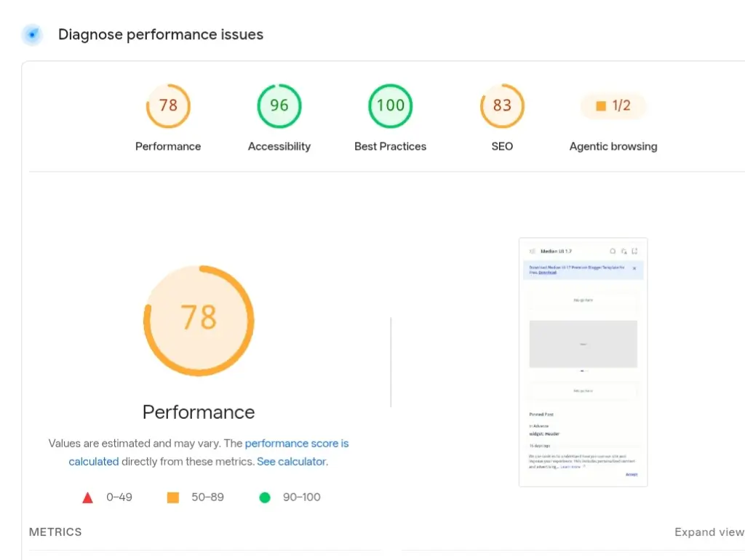This screenshot has width=745, height=560.
Task: Click the '50–89' legend range text
Action: point(207,497)
